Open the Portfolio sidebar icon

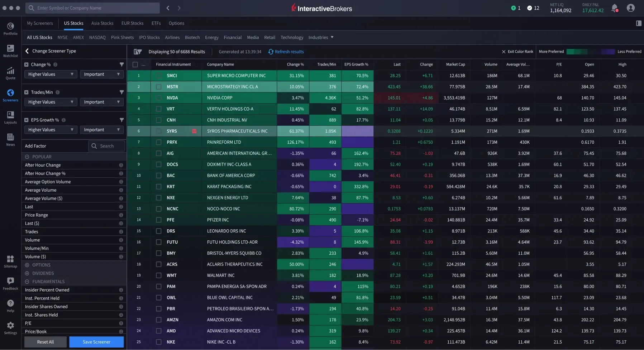10,29
